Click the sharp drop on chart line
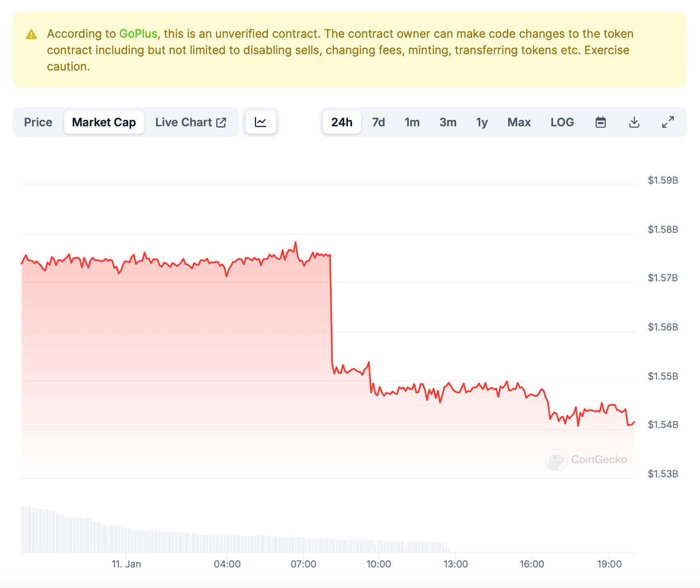Viewport: 700px width, 588px height. click(x=331, y=312)
